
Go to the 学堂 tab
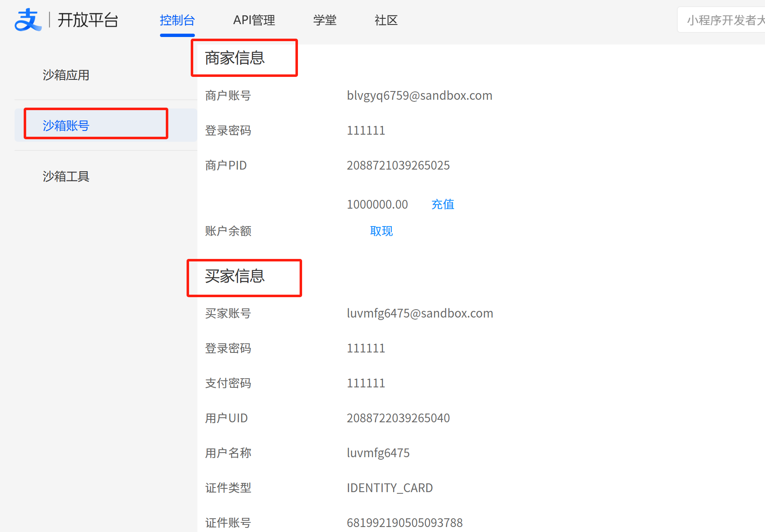pyautogui.click(x=325, y=20)
